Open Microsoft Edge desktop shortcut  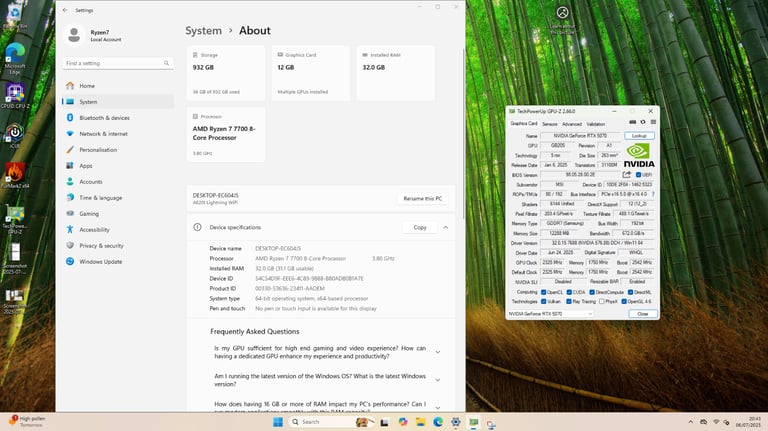(15, 58)
